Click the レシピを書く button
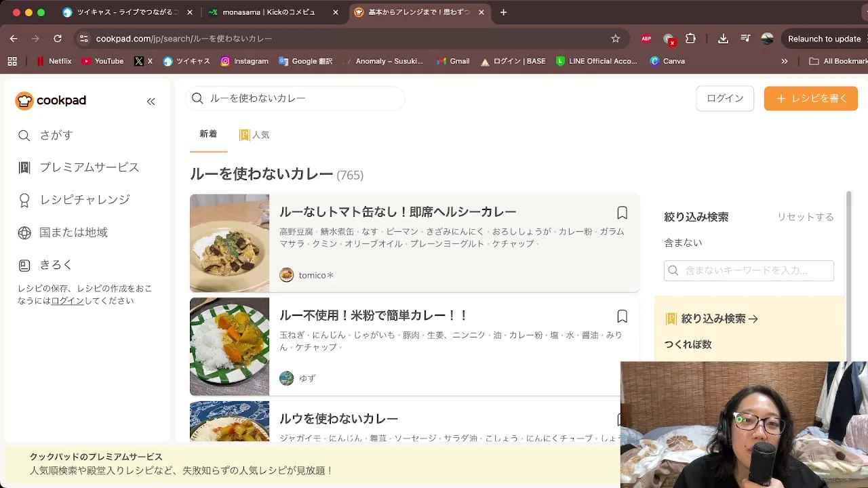868x488 pixels. [811, 98]
